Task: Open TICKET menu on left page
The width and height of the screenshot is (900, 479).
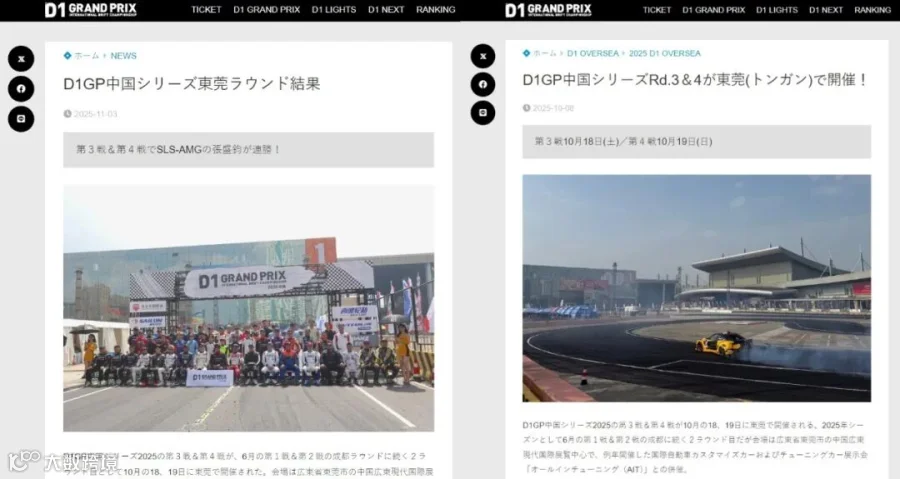Action: point(206,10)
